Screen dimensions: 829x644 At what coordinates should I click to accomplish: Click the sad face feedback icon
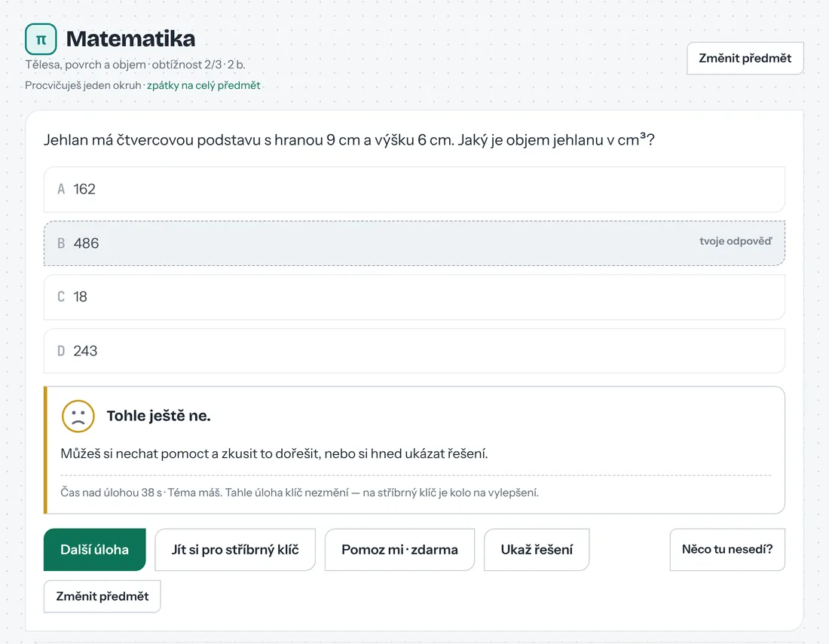(x=78, y=416)
